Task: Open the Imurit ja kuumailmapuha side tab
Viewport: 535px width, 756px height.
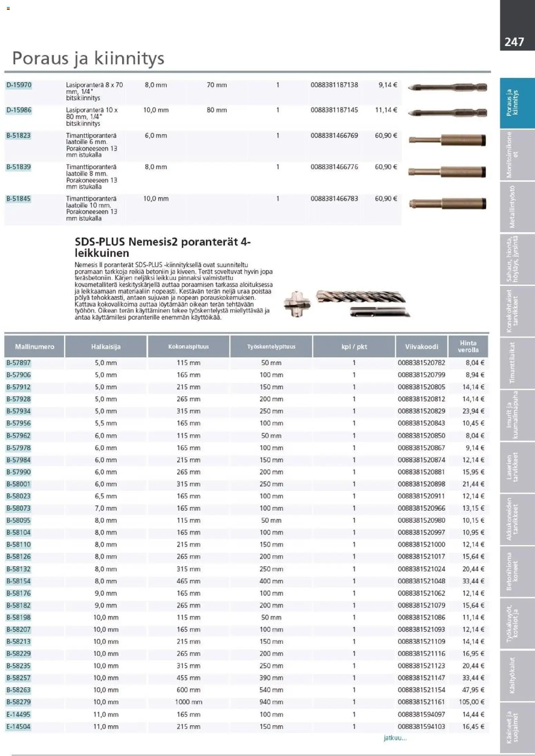Action: (517, 415)
